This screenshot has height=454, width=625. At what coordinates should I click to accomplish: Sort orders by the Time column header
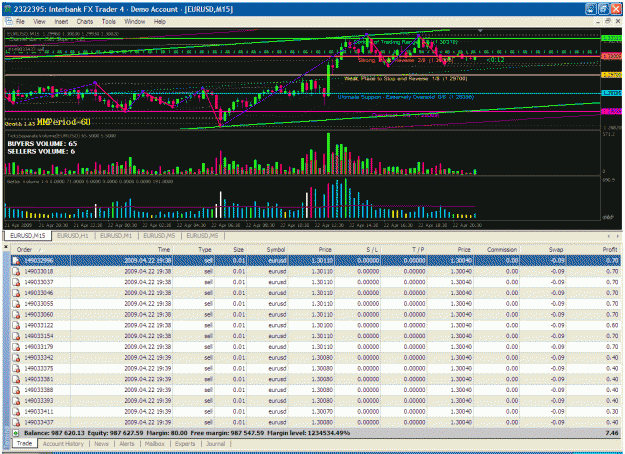[x=122, y=250]
